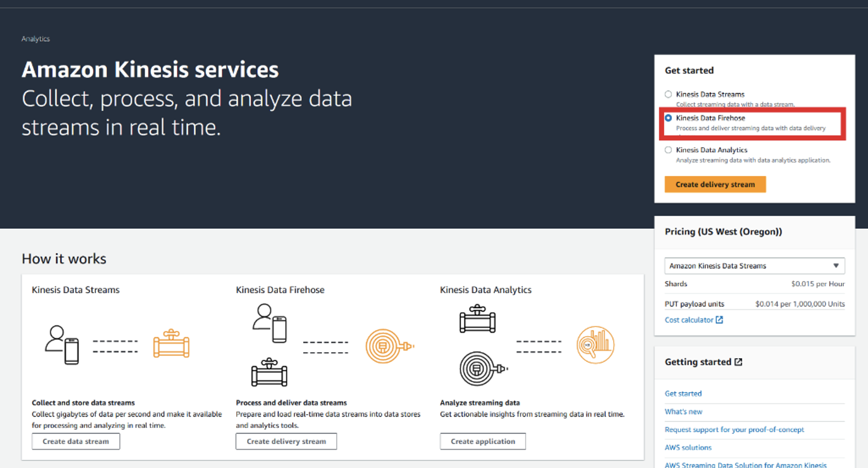Open AWS Streaming Data Solution for Amazon Kinesis link

745,464
